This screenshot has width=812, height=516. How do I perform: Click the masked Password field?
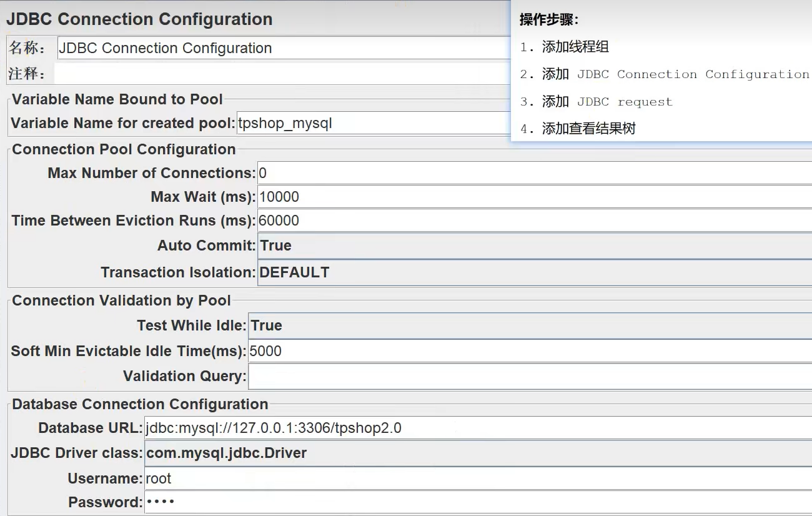pos(437,500)
